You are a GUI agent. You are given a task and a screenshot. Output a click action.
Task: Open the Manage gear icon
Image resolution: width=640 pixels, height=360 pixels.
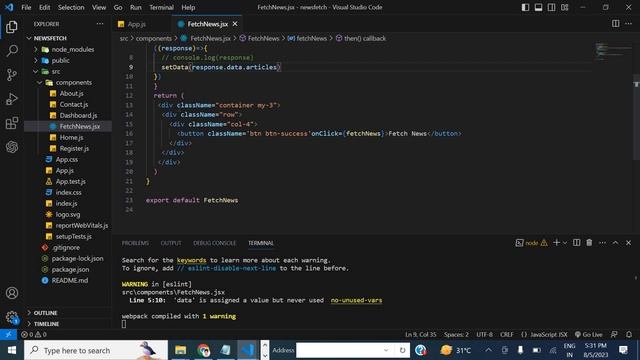click(x=12, y=317)
